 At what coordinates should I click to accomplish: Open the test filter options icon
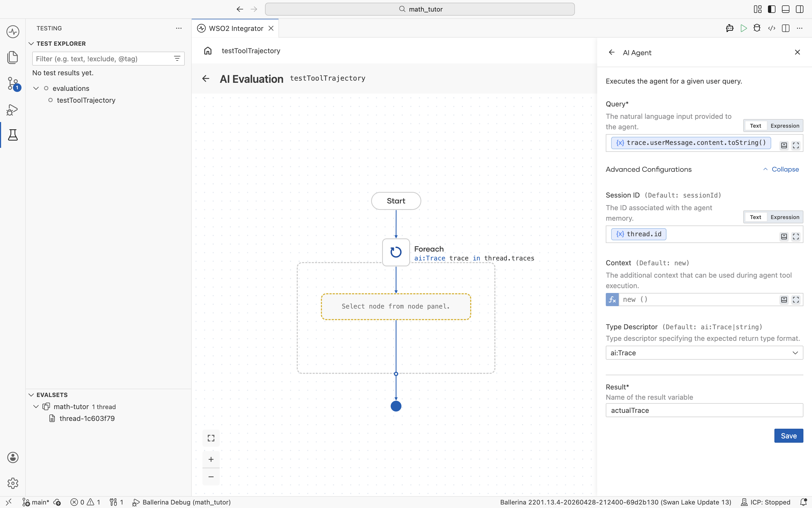point(177,59)
